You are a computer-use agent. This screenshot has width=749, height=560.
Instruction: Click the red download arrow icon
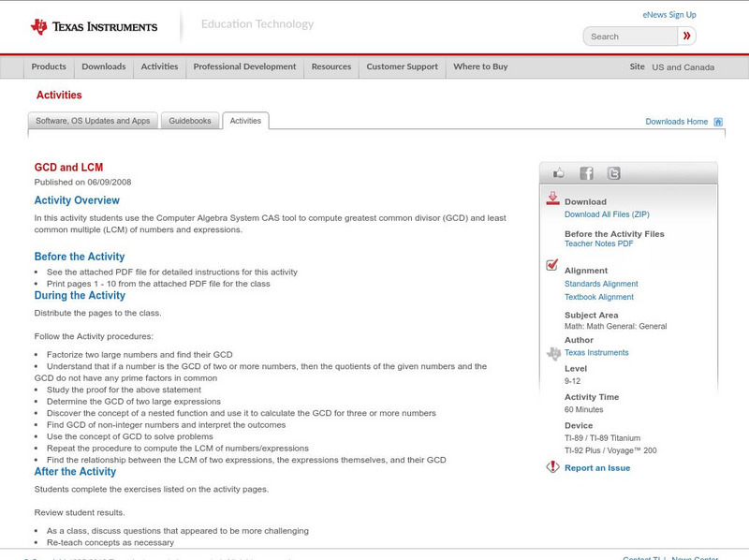pos(552,199)
